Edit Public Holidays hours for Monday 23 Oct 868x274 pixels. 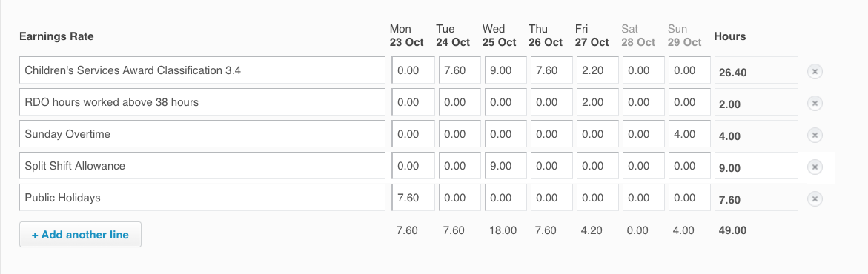pos(413,198)
